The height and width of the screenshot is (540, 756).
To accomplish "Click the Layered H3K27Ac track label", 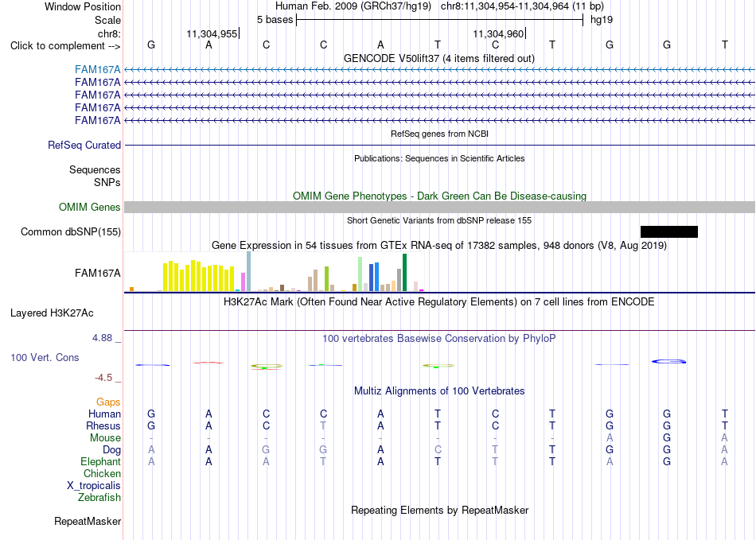I will pos(52,313).
